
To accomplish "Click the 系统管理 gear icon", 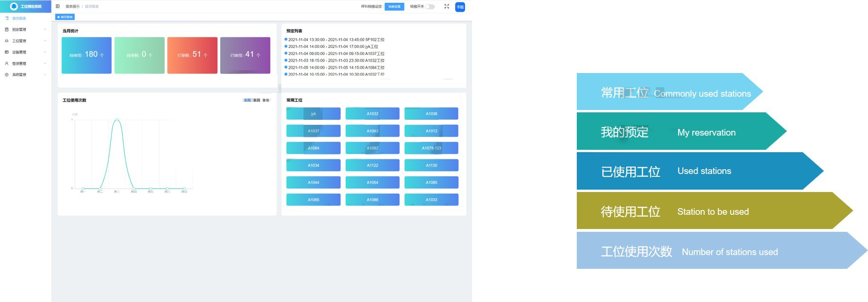I will tap(7, 75).
